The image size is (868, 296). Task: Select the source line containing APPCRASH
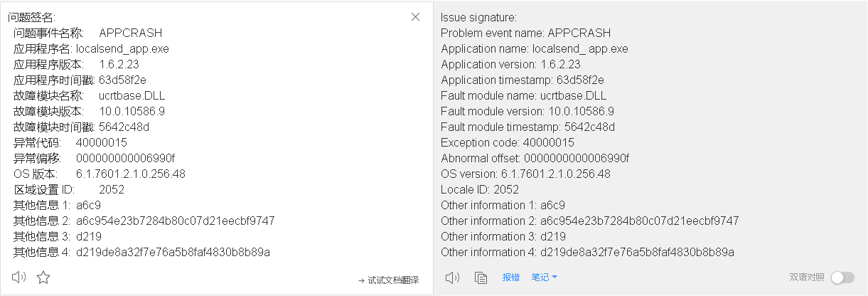pos(87,33)
